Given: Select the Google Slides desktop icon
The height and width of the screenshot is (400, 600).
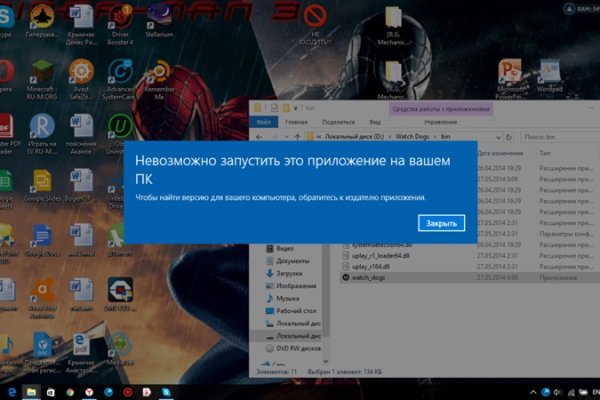Looking at the screenshot, I should 42,181.
